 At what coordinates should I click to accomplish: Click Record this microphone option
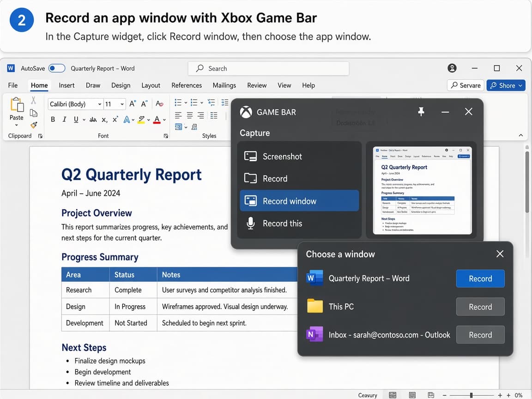[299, 223]
